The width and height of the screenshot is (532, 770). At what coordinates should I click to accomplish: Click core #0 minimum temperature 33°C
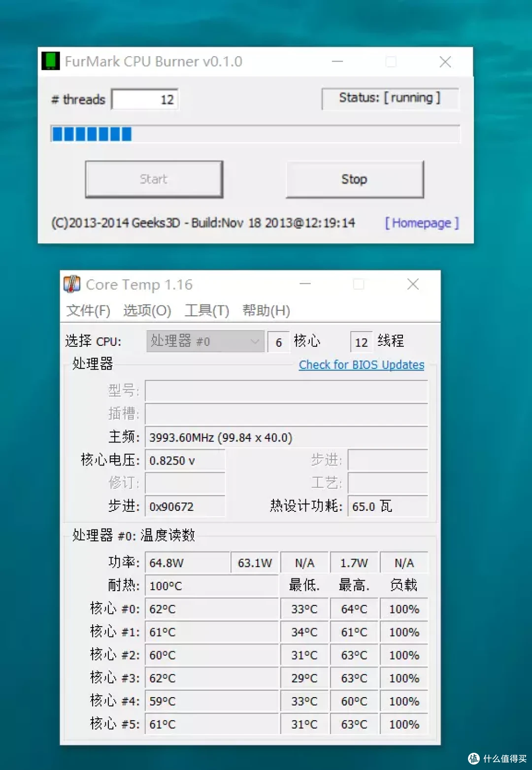pyautogui.click(x=304, y=609)
